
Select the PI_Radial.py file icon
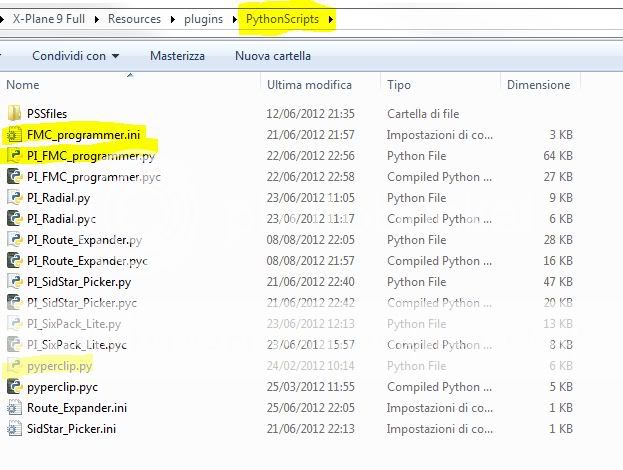coord(14,197)
